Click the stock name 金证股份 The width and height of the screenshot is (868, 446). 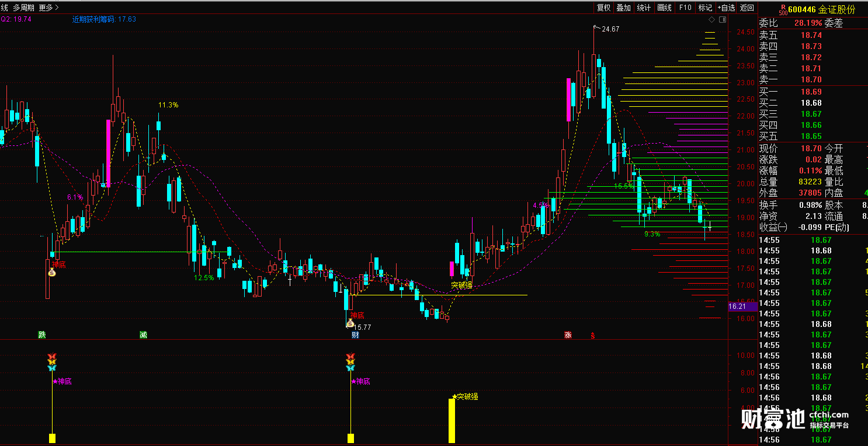coord(836,10)
